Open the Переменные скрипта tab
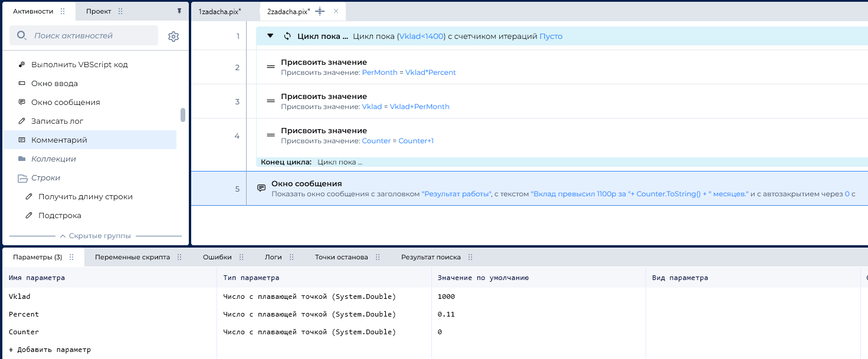The image size is (868, 359). (132, 257)
